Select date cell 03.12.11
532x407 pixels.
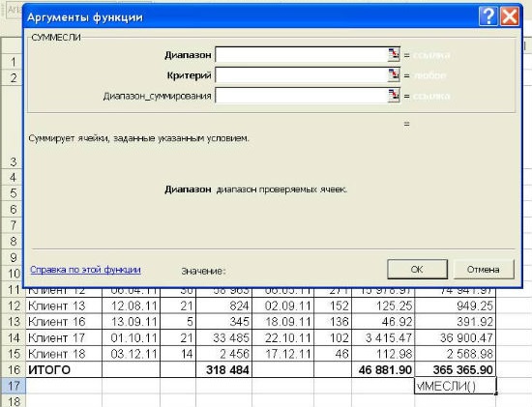click(x=131, y=354)
